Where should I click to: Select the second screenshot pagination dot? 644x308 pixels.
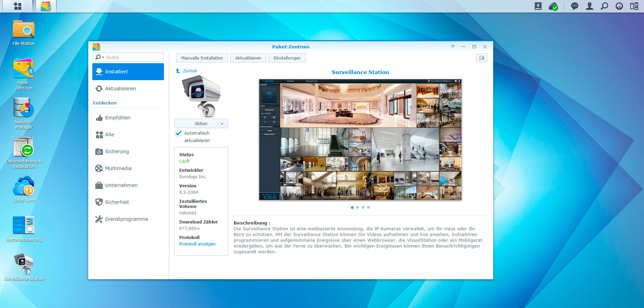(358, 207)
